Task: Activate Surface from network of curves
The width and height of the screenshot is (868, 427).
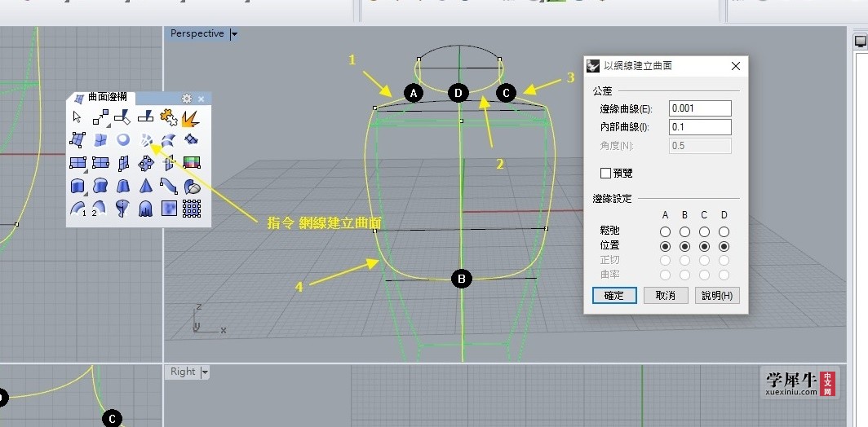Action: 145,139
